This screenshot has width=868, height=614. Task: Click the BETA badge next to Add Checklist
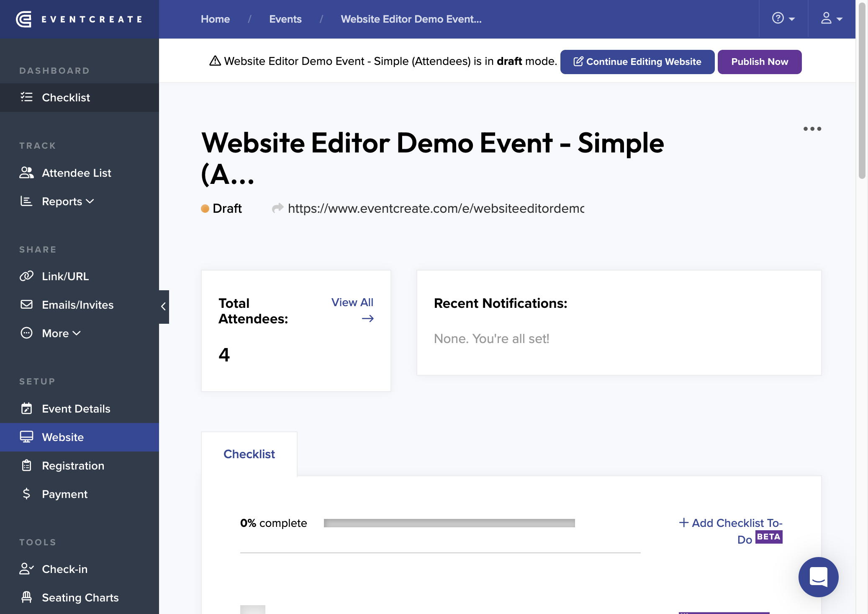(769, 537)
